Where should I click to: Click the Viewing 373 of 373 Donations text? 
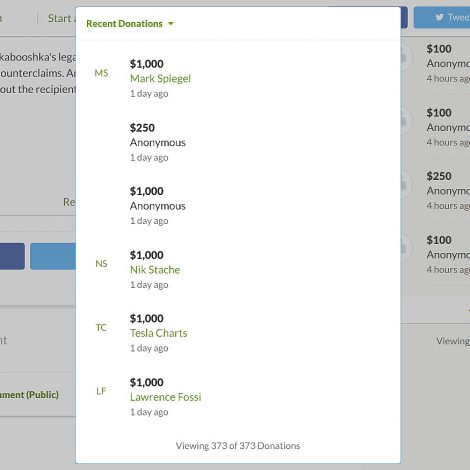click(x=238, y=446)
